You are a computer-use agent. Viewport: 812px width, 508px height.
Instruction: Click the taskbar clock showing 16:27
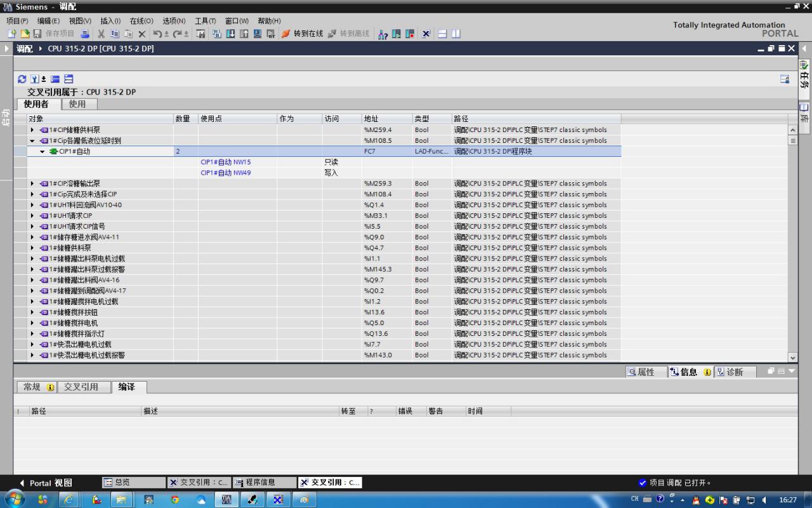788,500
